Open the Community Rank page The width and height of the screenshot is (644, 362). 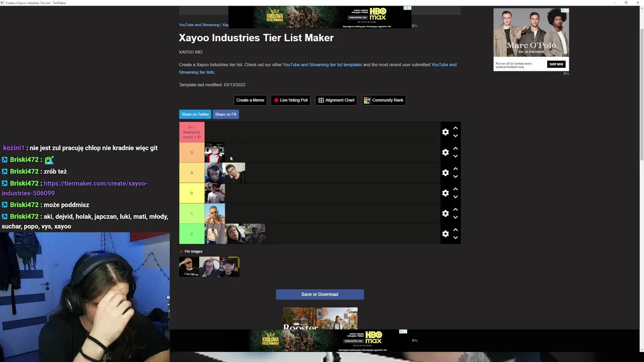(x=383, y=100)
